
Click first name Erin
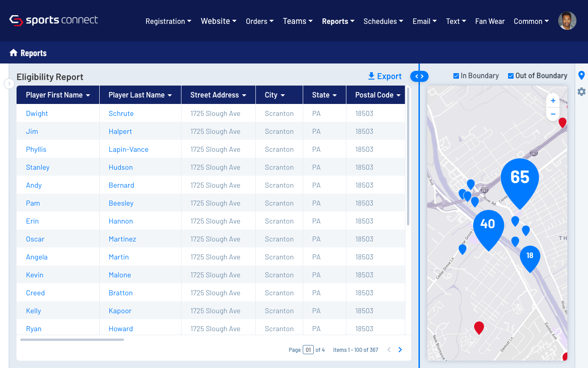tap(32, 221)
